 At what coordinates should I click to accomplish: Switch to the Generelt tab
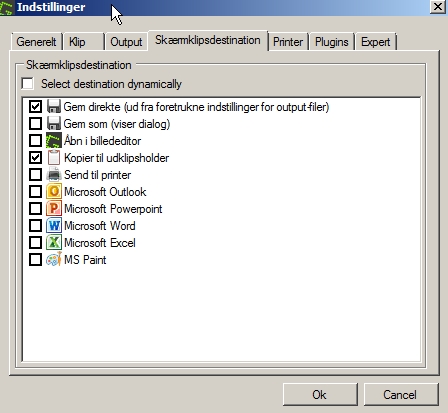coord(36,42)
